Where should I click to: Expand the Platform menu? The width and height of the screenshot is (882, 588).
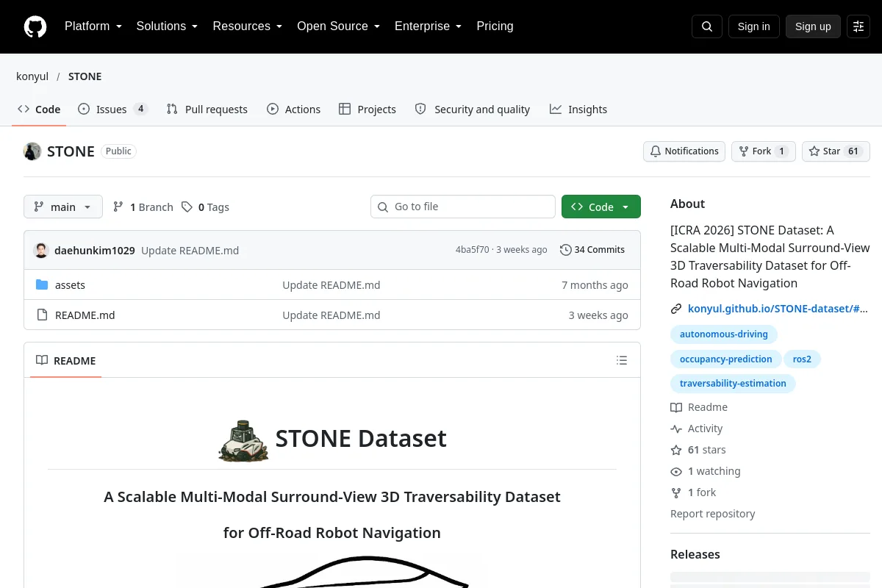tap(93, 26)
